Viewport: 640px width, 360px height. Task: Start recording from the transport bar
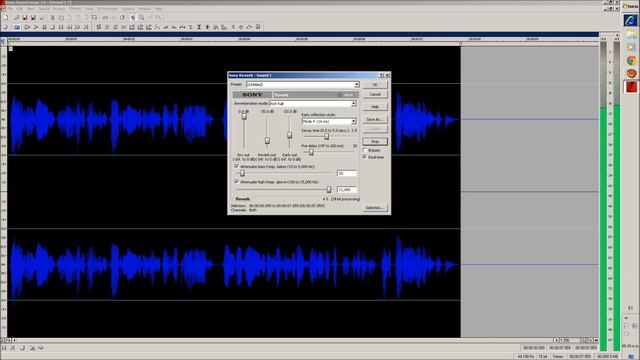point(5,27)
